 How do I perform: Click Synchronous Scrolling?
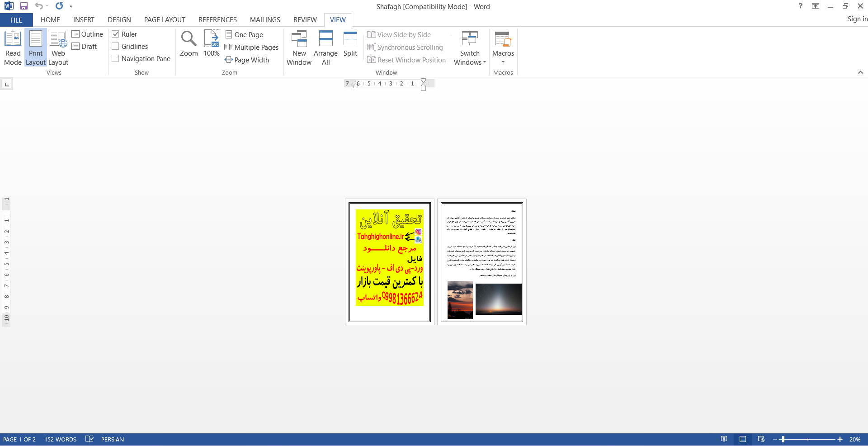405,47
